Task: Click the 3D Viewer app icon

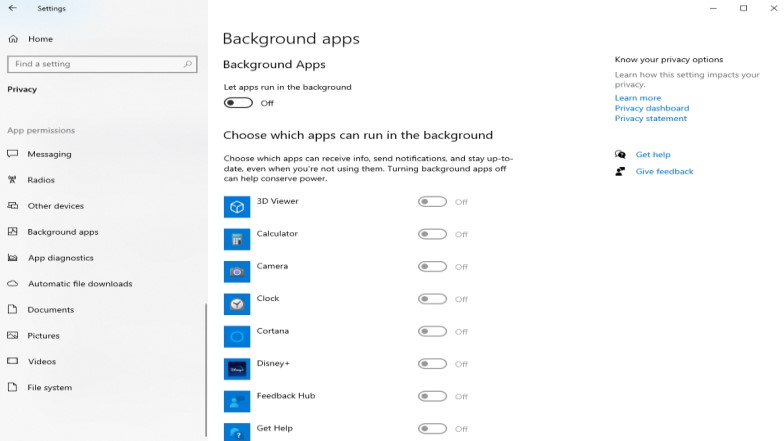Action: tap(236, 206)
